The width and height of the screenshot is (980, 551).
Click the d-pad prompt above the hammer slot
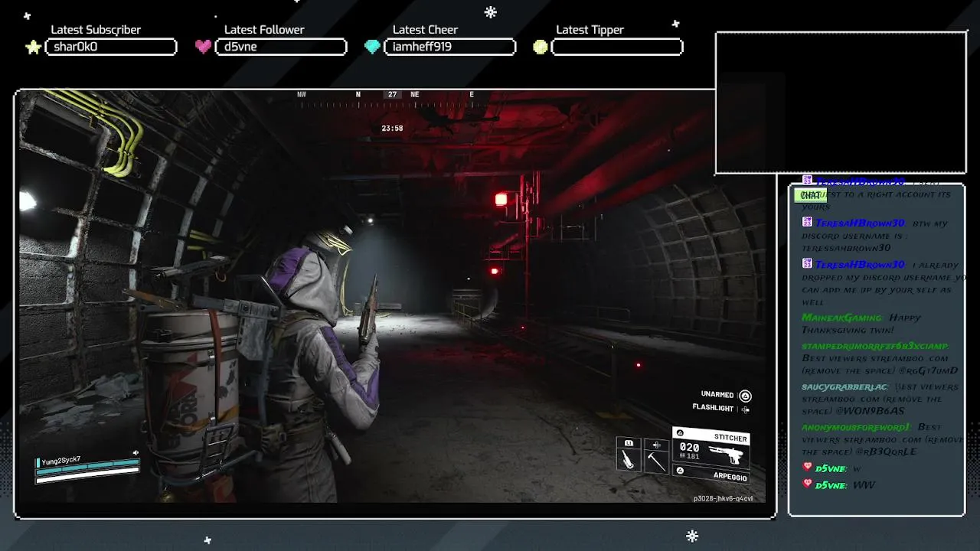point(656,444)
